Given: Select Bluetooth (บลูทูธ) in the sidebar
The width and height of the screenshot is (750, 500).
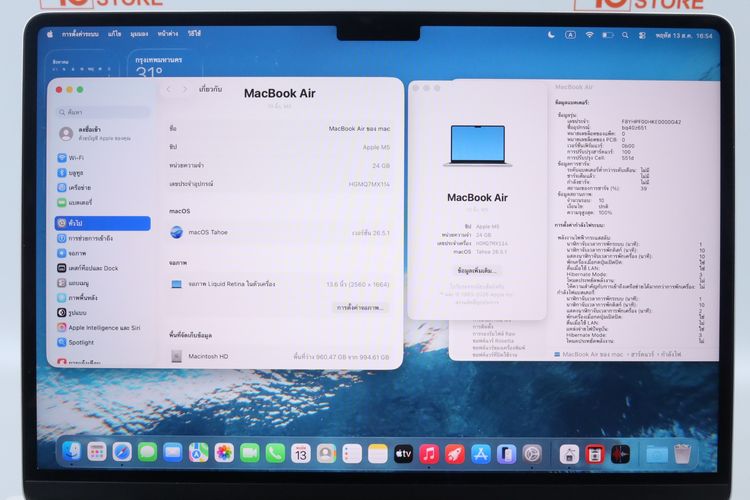Looking at the screenshot, I should tap(102, 172).
